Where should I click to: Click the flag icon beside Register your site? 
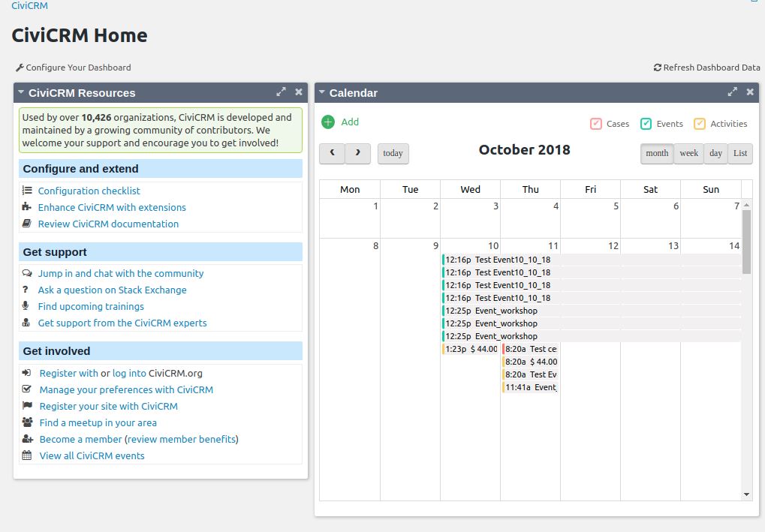click(27, 406)
